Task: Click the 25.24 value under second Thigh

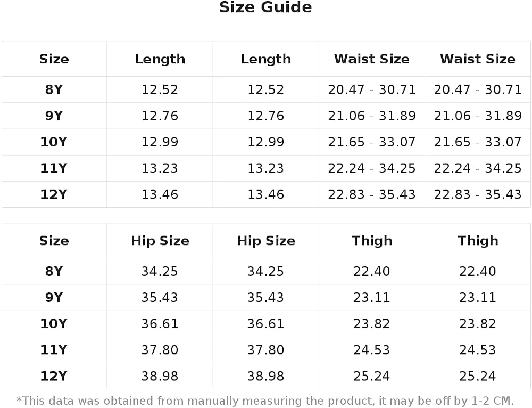Action: 478,376
